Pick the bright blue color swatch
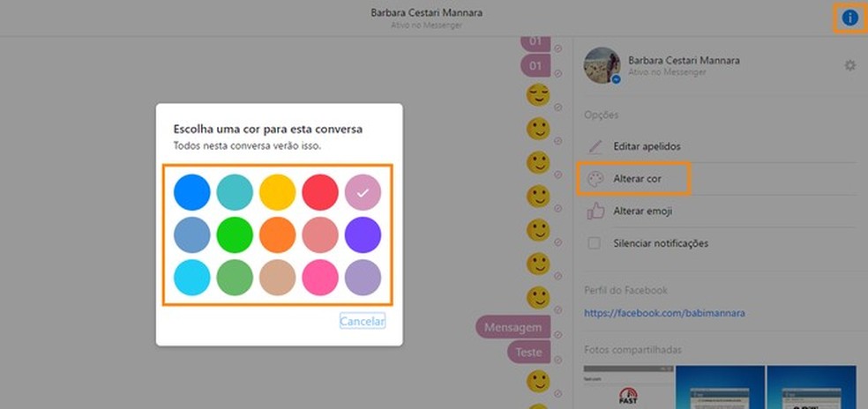The width and height of the screenshot is (868, 409). 192,193
